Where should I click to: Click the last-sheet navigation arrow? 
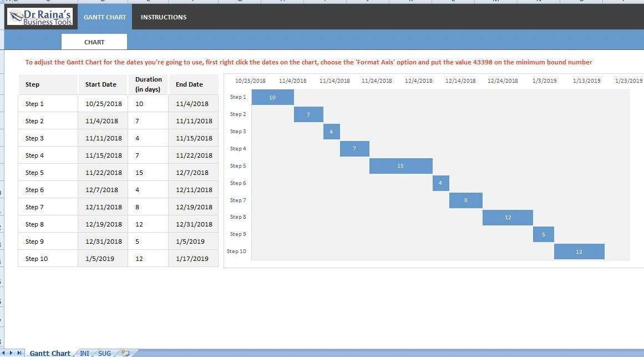(19, 353)
